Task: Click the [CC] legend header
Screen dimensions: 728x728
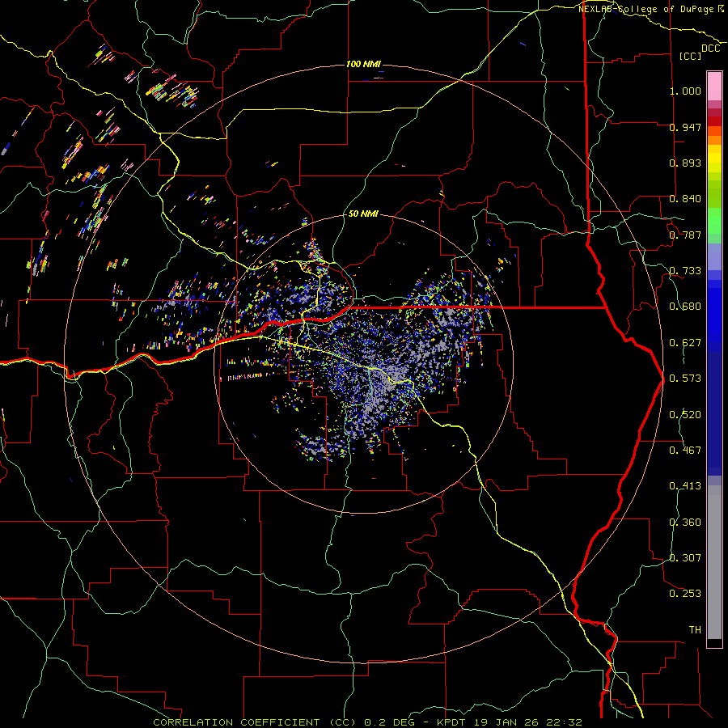Action: coord(691,56)
